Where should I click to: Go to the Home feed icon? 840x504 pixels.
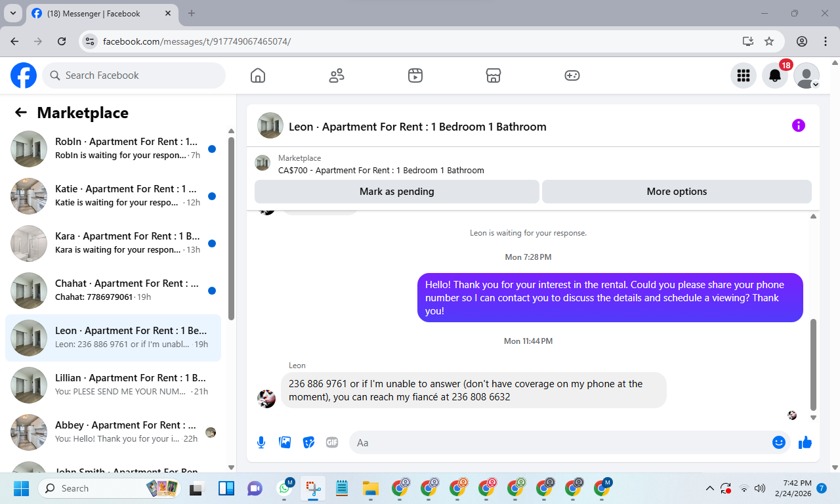pyautogui.click(x=258, y=75)
